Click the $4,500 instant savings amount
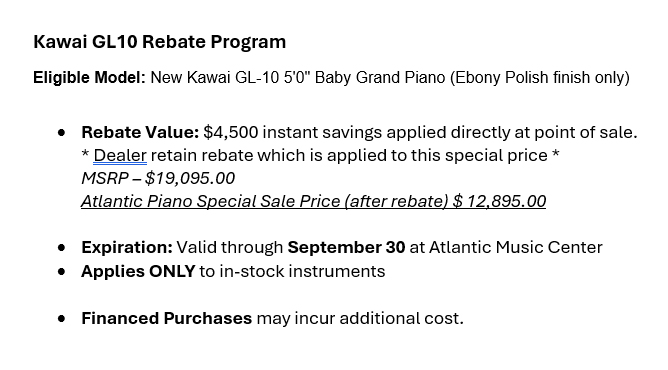This screenshot has width=668, height=370. pos(230,132)
